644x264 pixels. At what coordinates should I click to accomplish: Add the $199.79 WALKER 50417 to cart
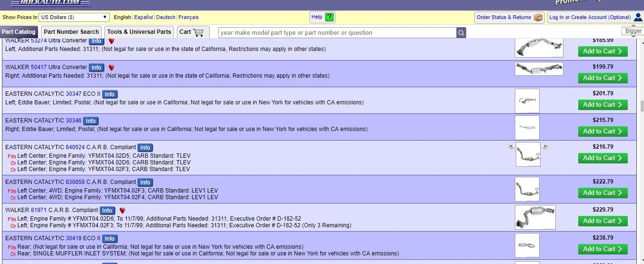(603, 78)
